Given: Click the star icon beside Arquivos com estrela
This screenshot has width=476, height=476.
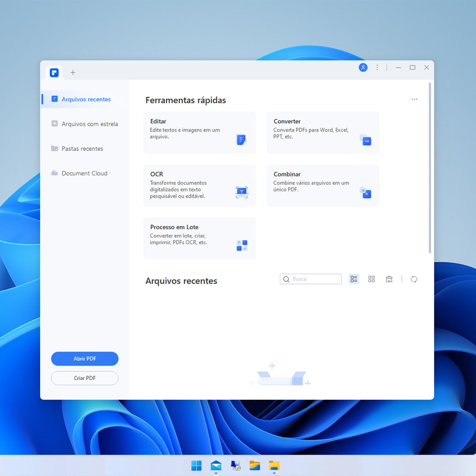Looking at the screenshot, I should point(55,123).
